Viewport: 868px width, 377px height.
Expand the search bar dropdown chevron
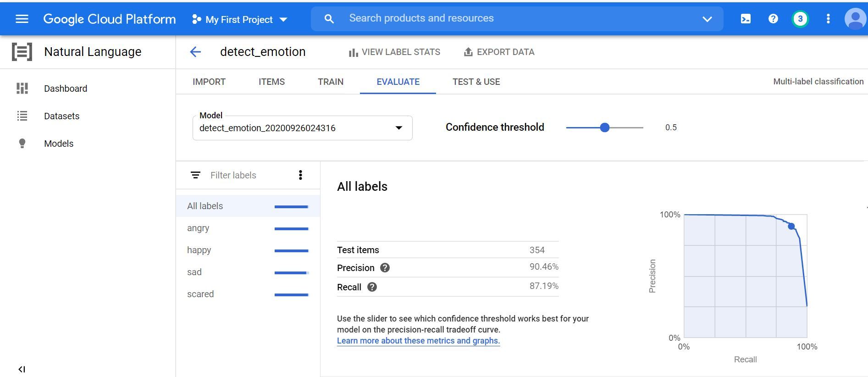click(x=707, y=19)
